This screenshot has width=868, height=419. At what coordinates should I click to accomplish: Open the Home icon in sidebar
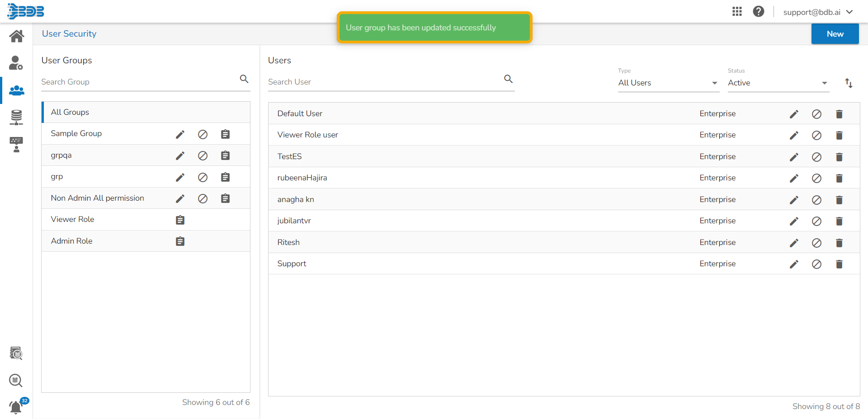tap(17, 36)
